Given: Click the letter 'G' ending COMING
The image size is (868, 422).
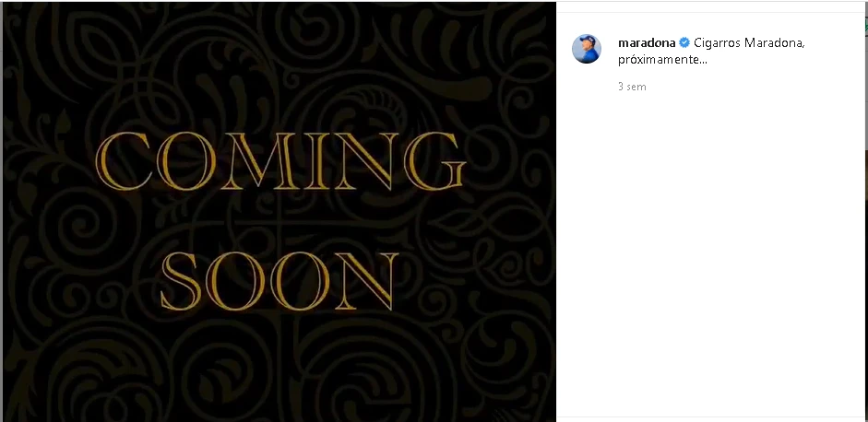Looking at the screenshot, I should [435, 161].
